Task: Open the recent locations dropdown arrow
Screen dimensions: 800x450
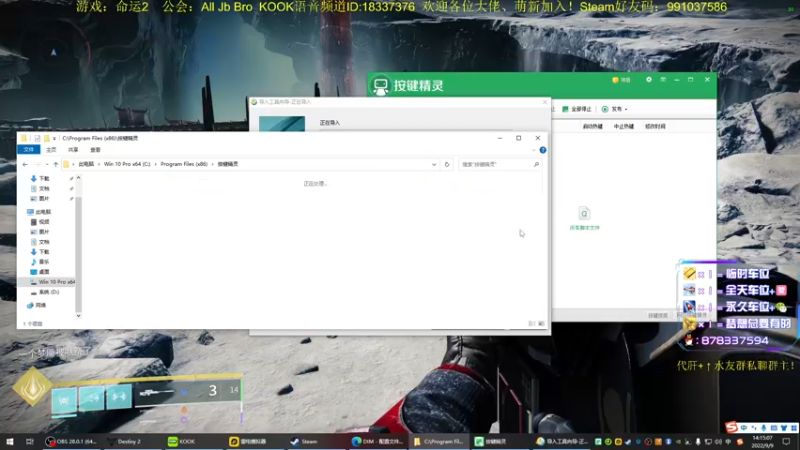Action: tap(46, 164)
